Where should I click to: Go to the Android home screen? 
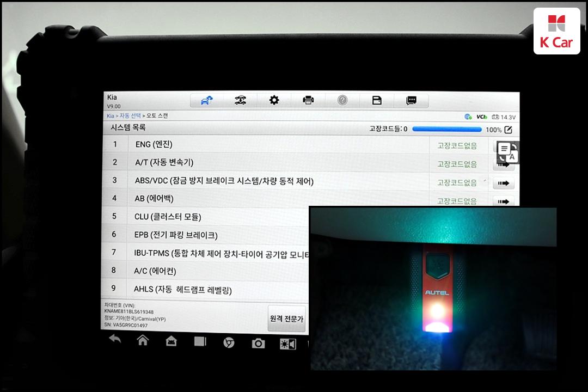point(143,341)
